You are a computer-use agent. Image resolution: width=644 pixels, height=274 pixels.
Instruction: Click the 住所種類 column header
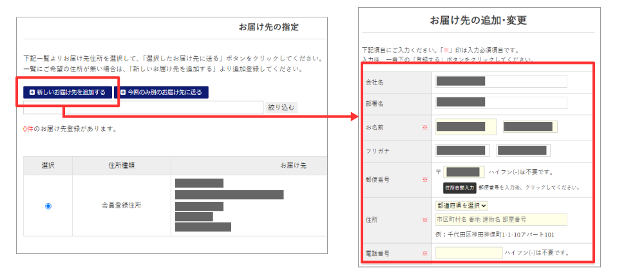pyautogui.click(x=121, y=166)
